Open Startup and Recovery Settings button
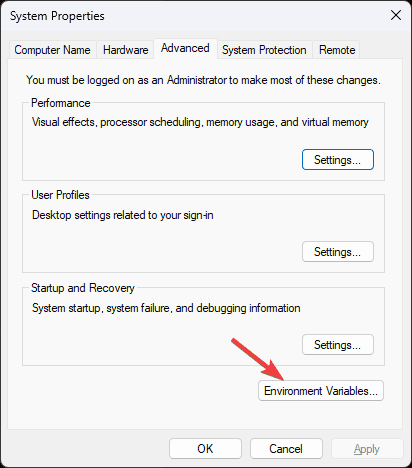Screen dimensions: 412x468 point(338,345)
